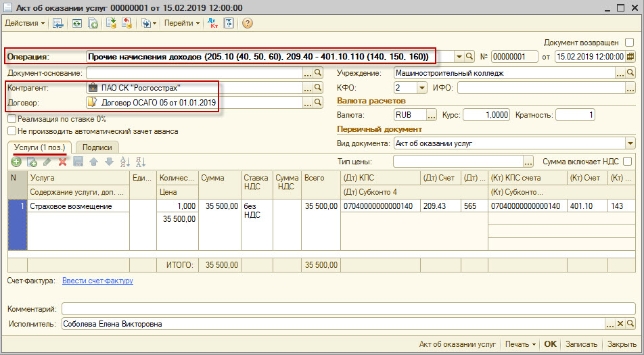The height and width of the screenshot is (355, 644).
Task: Enable Реализация по ставке 0% checkbox
Action: 12,119
